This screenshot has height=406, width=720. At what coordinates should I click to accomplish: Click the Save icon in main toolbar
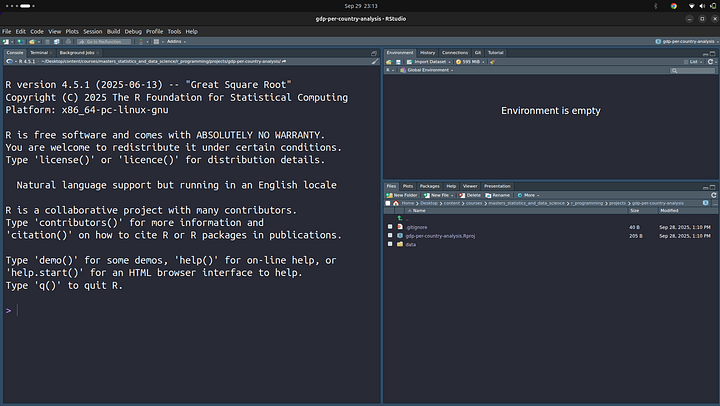point(47,41)
